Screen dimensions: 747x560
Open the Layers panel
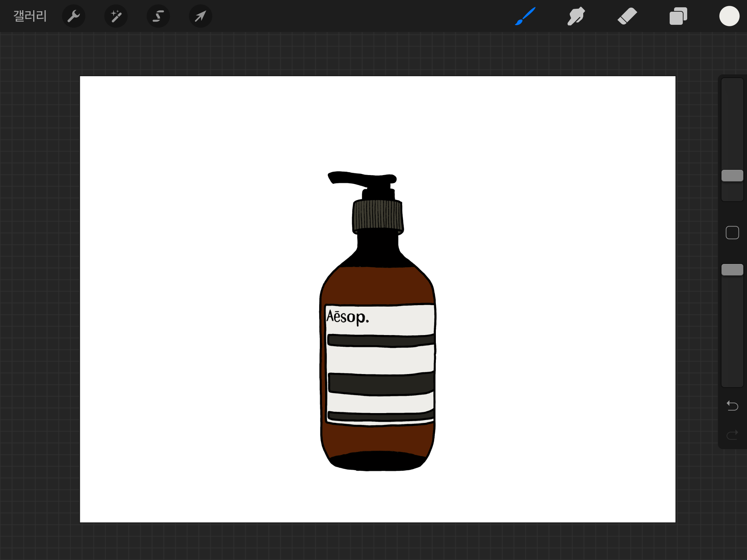(x=678, y=16)
